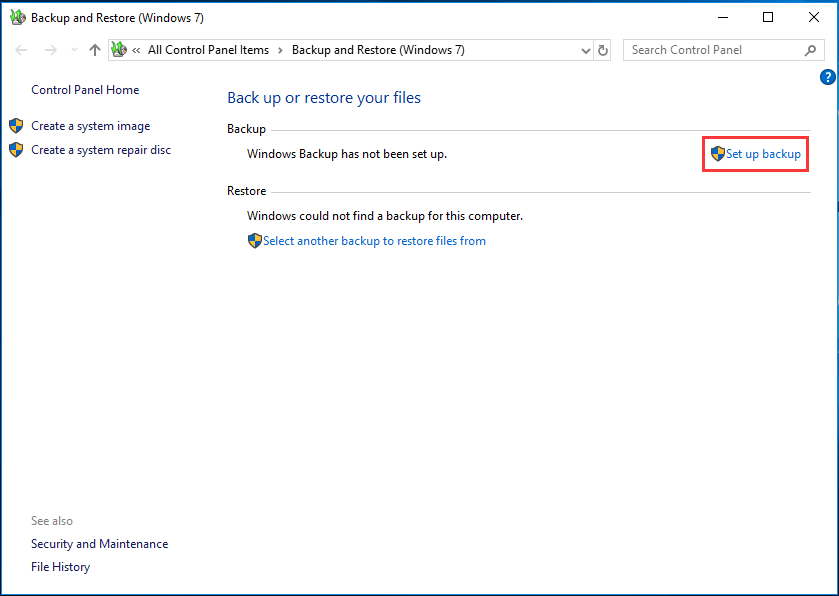The image size is (839, 596).
Task: Open Help via the blue question mark icon
Action: (x=827, y=76)
